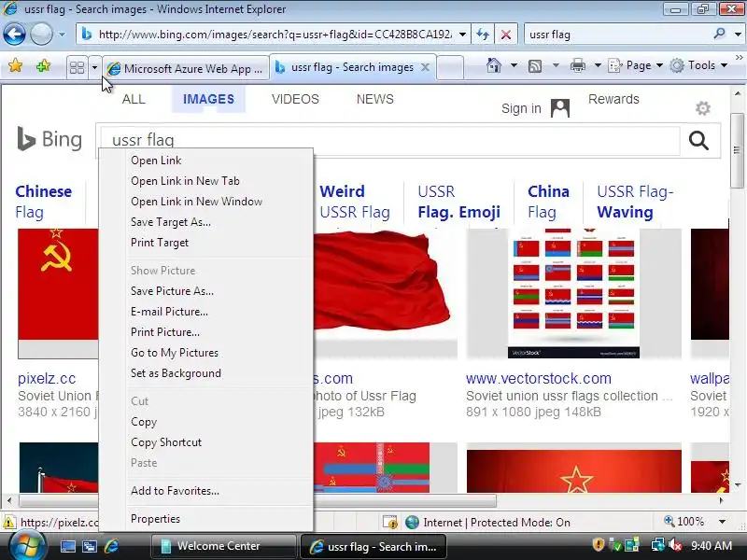Expand the Home button dropdown arrow
The image size is (747, 560).
tap(514, 65)
